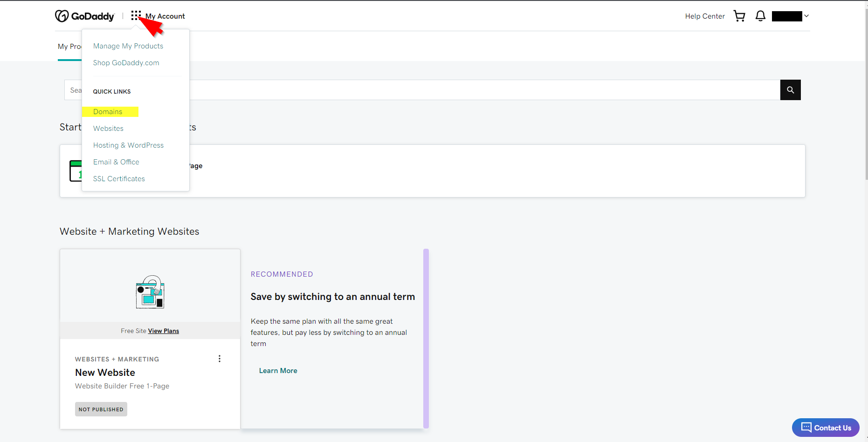The width and height of the screenshot is (868, 442).
Task: Click 'Website Builder Free 1-Page' text
Action: (122, 386)
